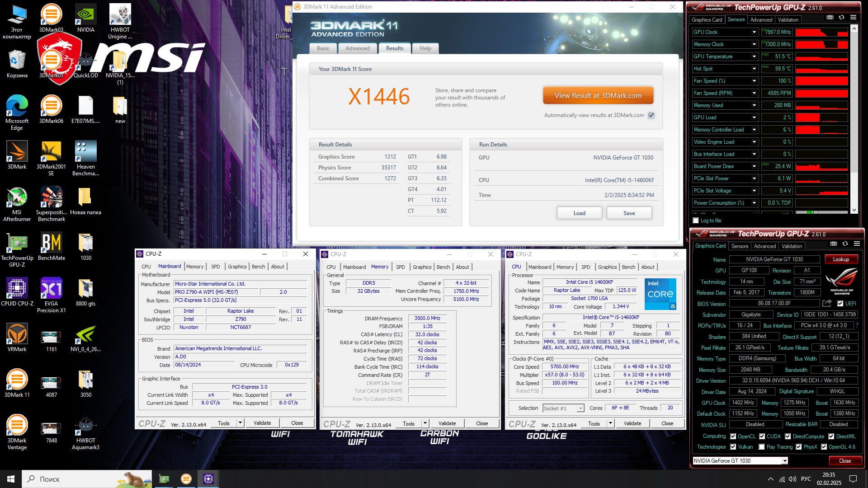Click the GPU Load sensor graph
The height and width of the screenshot is (488, 868).
point(821,117)
